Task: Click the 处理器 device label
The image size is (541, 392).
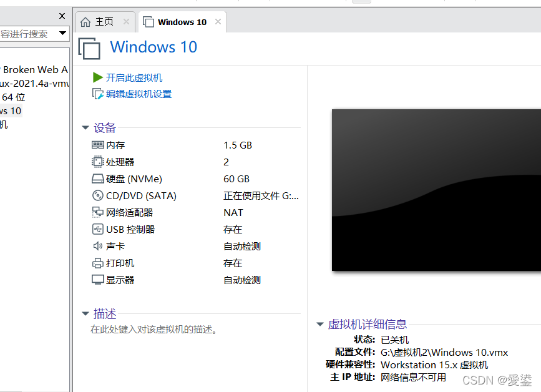Action: click(x=120, y=162)
